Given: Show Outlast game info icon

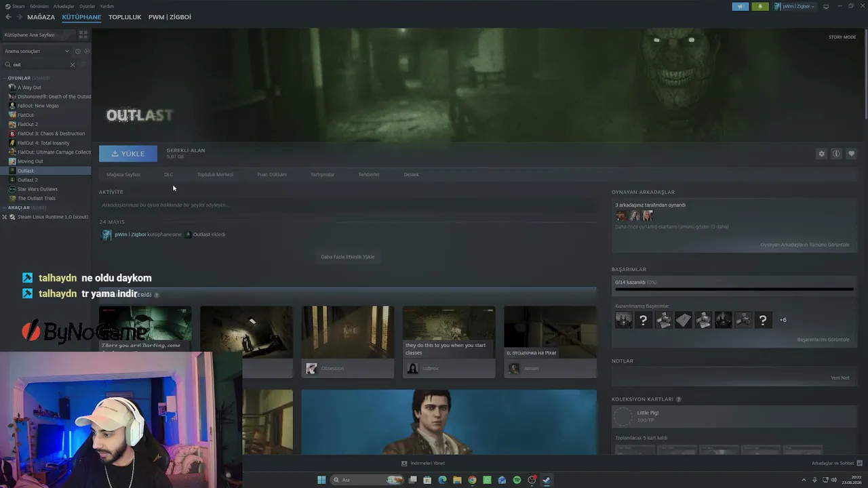Looking at the screenshot, I should point(836,154).
